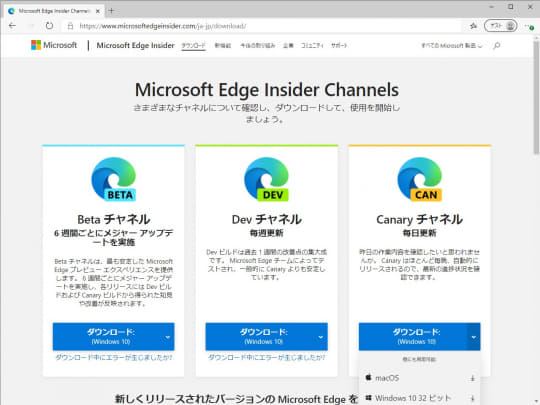Click the site search magnifier icon
Viewport: 540px width, 405px height.
[x=497, y=45]
